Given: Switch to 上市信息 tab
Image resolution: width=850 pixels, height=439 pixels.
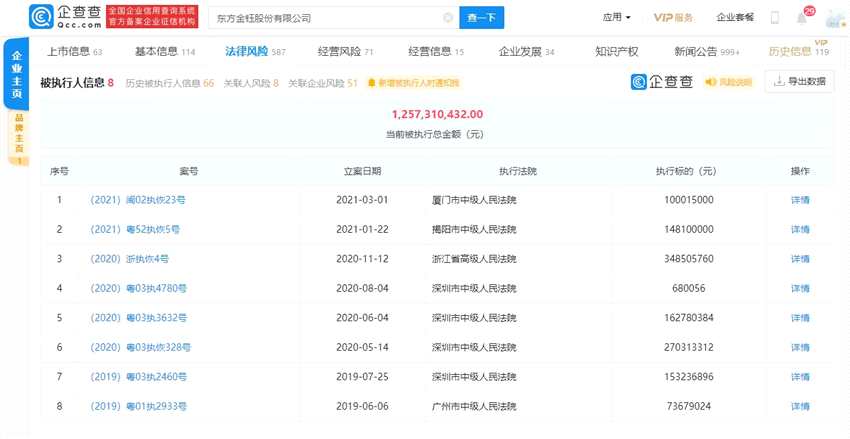Looking at the screenshot, I should [75, 51].
